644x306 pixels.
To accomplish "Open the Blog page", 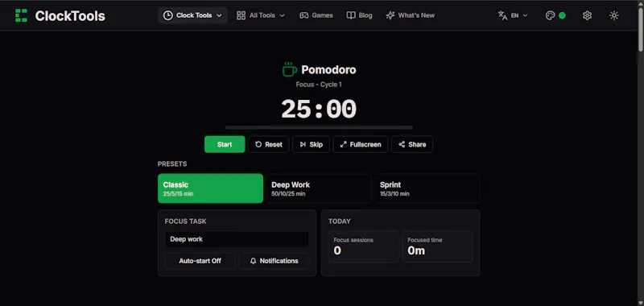I will tap(359, 15).
